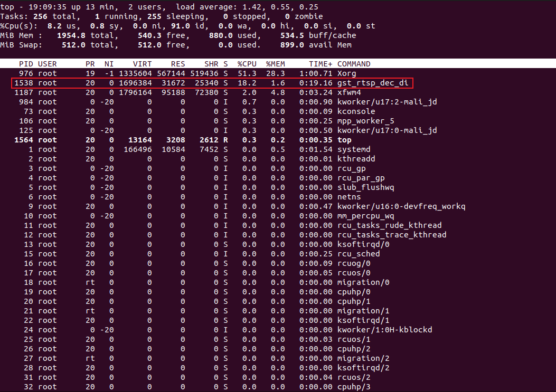556x392 pixels.
Task: Select the "kworker/1:0H-kblockd" command
Action: coord(384,330)
